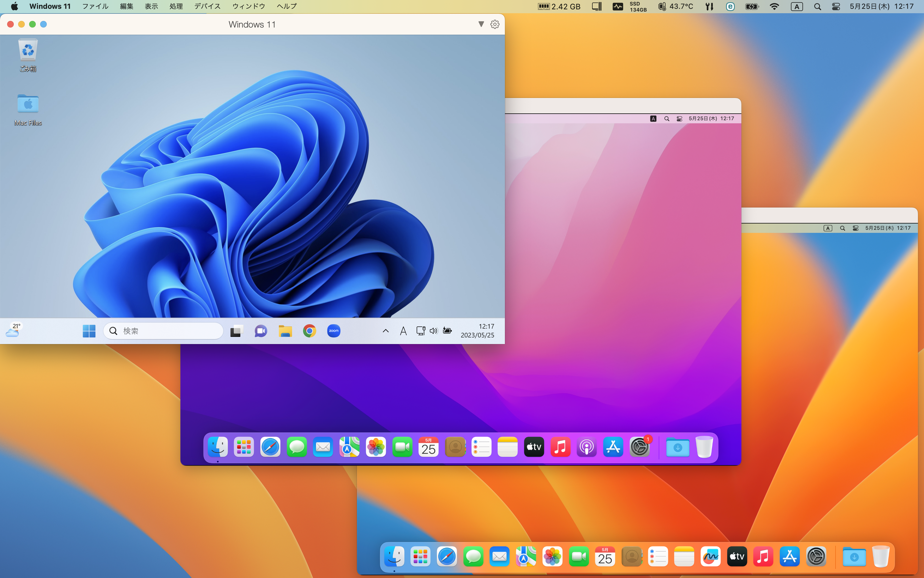Open Trash in the Monterey VM dock
Viewport: 924px width, 578px height.
(x=705, y=447)
